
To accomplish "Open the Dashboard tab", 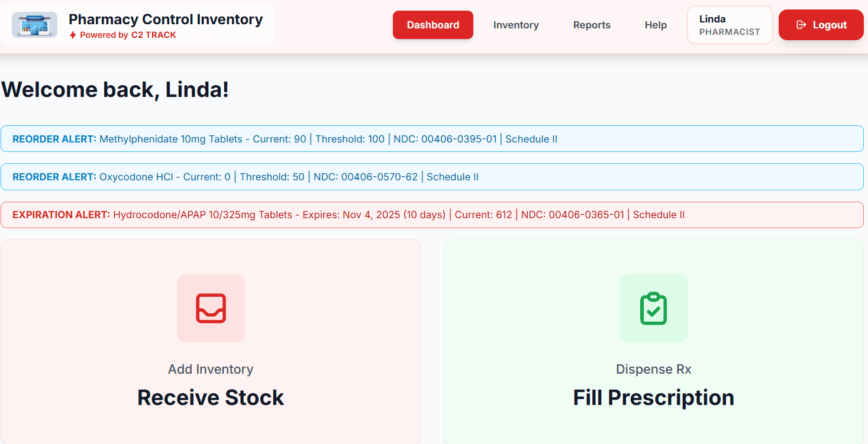I will (433, 25).
